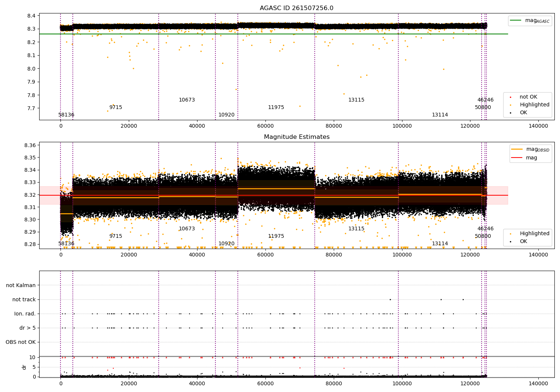The height and width of the screenshot is (392, 560).
Task: Click OBSID label 9715 in the Magnitude Estimates plot
Action: [x=116, y=236]
